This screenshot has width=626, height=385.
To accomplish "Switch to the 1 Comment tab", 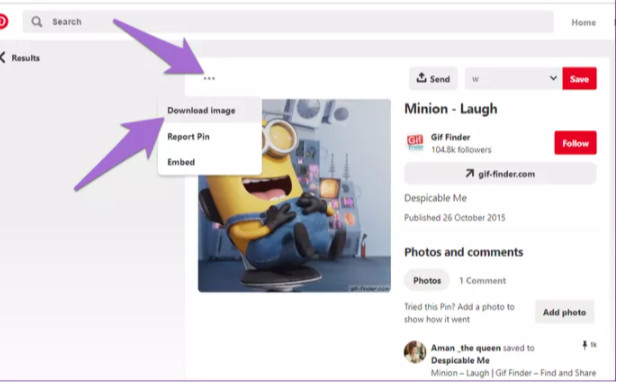I will point(482,281).
